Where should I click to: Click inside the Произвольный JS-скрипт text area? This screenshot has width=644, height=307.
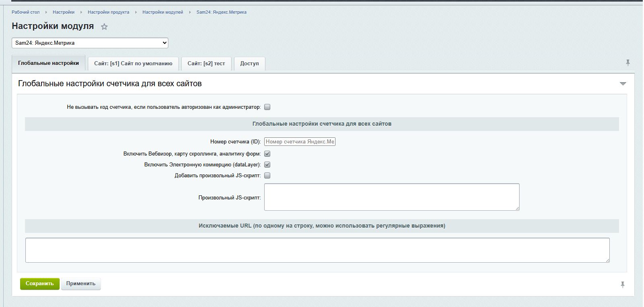tap(391, 197)
